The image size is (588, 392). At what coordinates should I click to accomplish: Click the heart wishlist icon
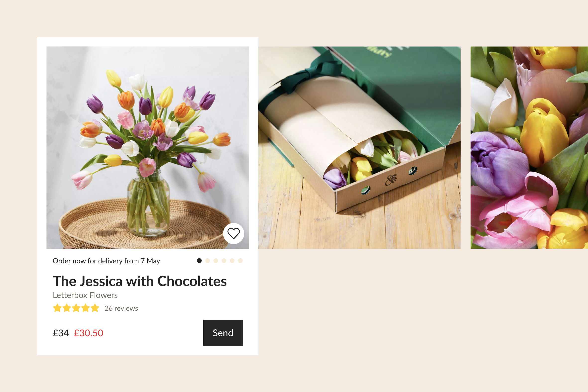click(233, 233)
